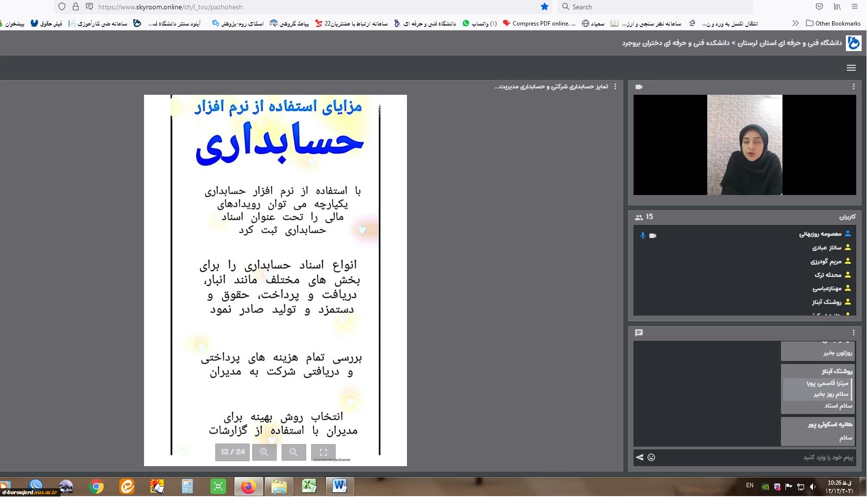Open File Explorer from the taskbar
Viewport: 868px width, 501px height.
tap(279, 487)
